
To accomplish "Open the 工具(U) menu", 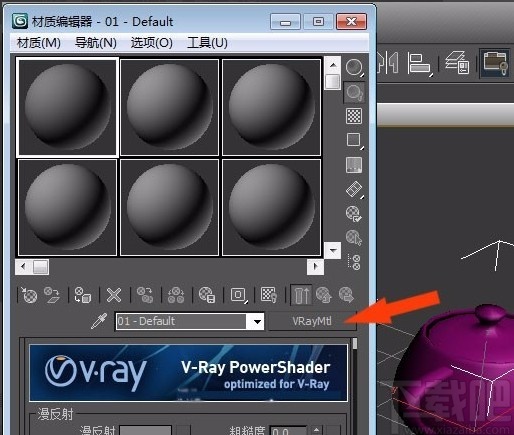I will point(207,43).
